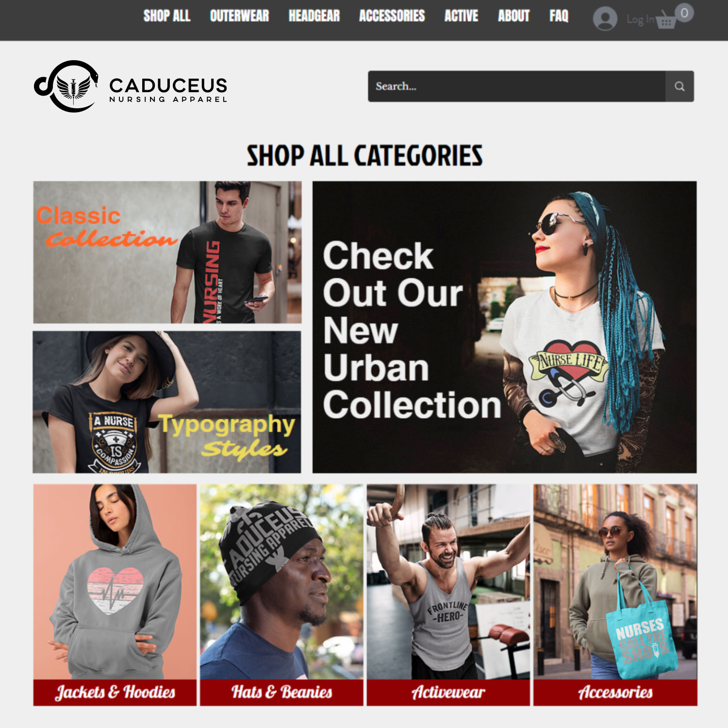The image size is (728, 728).
Task: Open the Outerwear menu item
Action: [x=239, y=16]
